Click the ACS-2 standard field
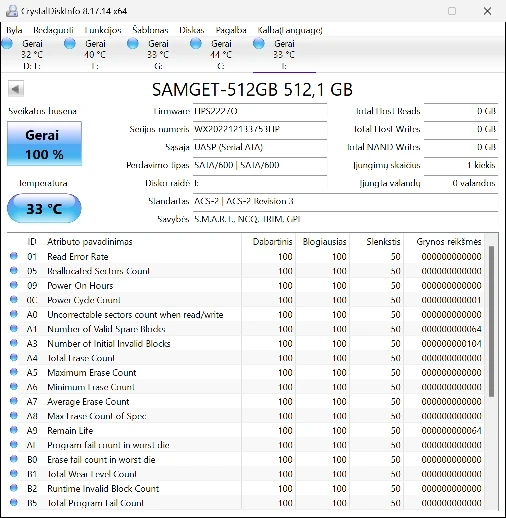Screen dimensions: 506x518 click(x=346, y=201)
